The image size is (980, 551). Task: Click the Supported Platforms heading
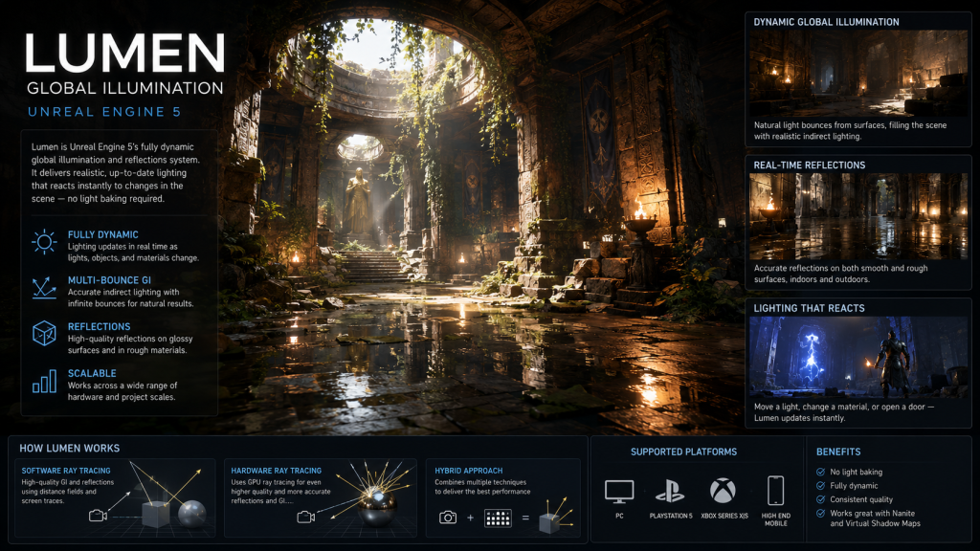683,452
